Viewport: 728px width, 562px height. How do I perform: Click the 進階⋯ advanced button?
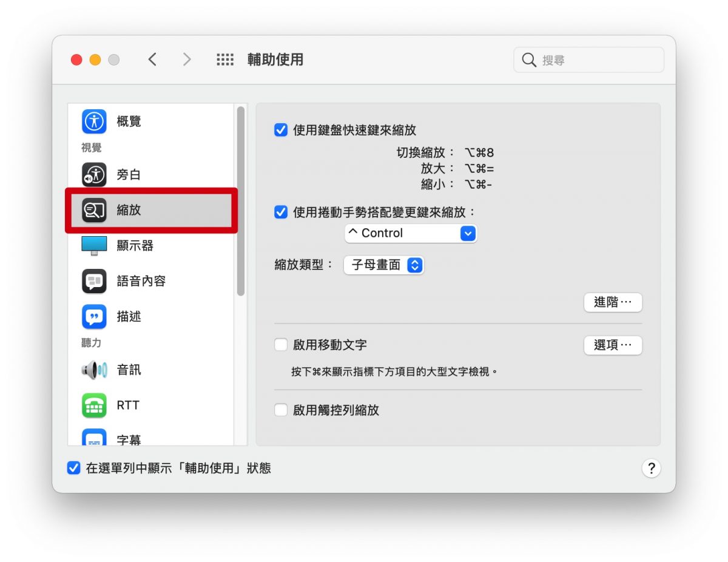[613, 302]
